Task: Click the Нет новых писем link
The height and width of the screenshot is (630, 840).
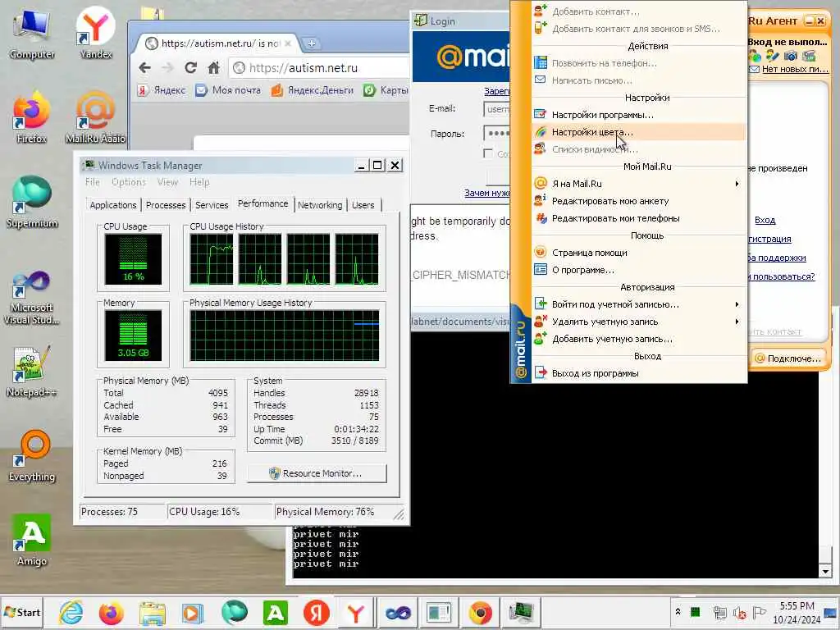Action: (794, 69)
